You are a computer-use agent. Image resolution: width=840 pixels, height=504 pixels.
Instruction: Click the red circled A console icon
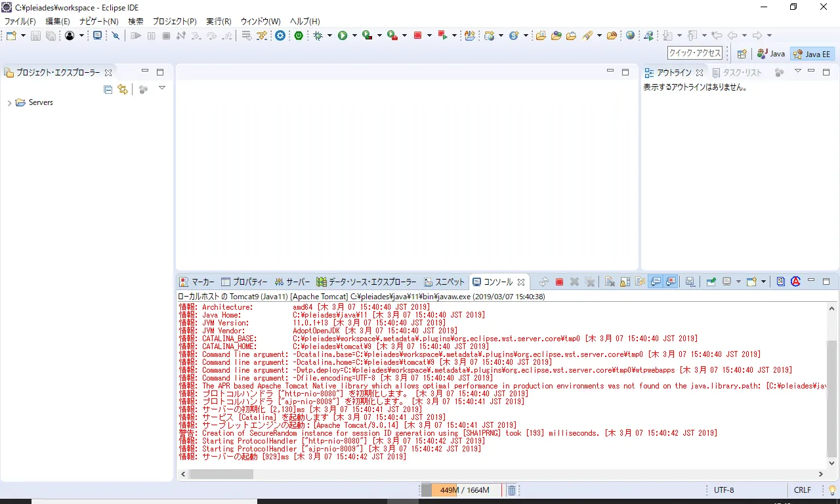[795, 282]
